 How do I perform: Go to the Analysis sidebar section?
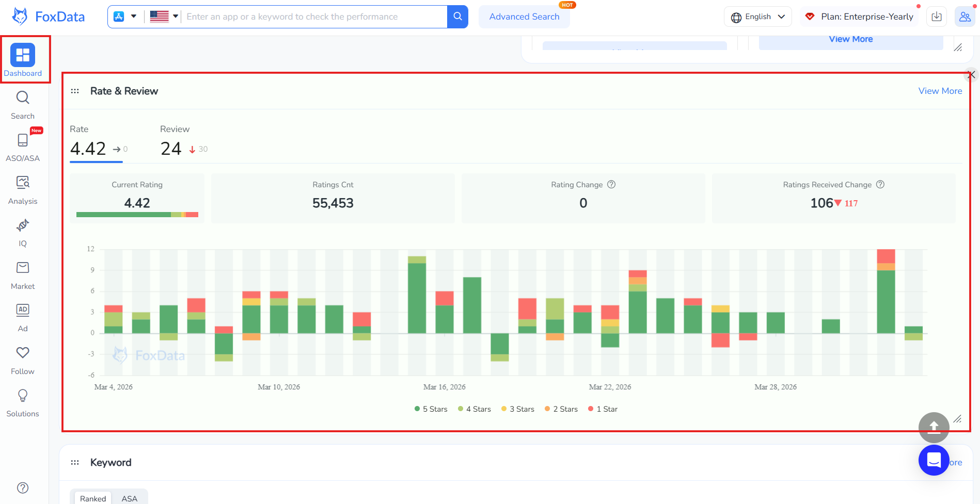(x=23, y=183)
